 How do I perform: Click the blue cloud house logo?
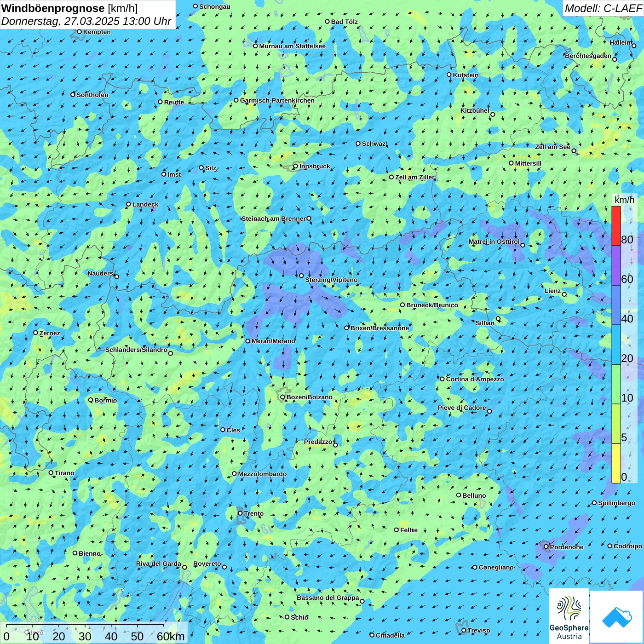click(x=617, y=617)
